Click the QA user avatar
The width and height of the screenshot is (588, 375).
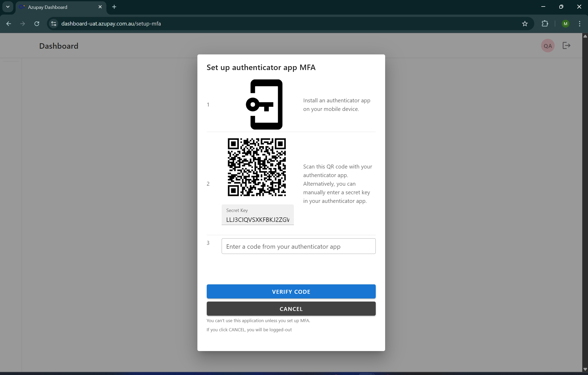548,46
